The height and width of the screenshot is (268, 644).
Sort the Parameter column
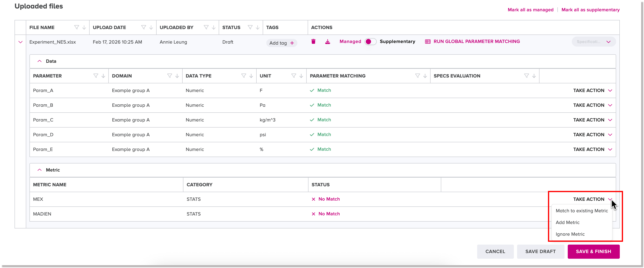pos(103,76)
